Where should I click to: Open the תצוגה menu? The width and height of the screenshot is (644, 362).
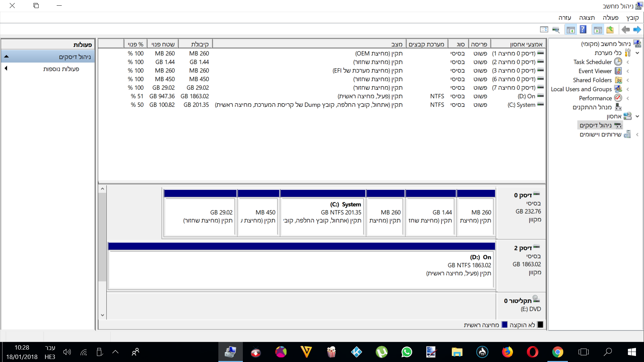587,18
